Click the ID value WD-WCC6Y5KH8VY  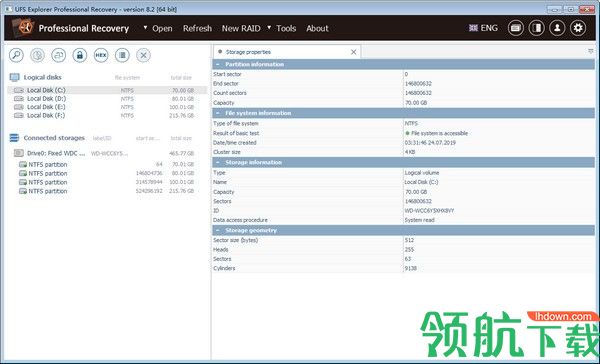pos(429,211)
